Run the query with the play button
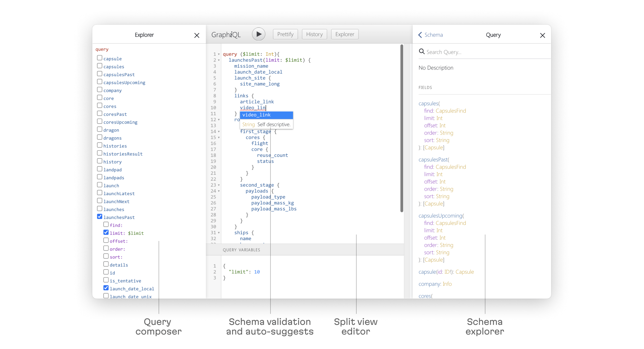The image size is (644, 349). tap(259, 34)
